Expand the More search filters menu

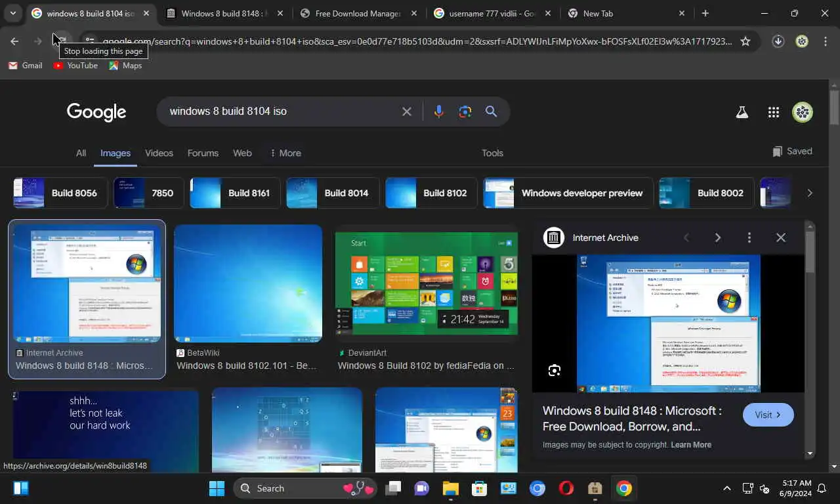(x=285, y=153)
